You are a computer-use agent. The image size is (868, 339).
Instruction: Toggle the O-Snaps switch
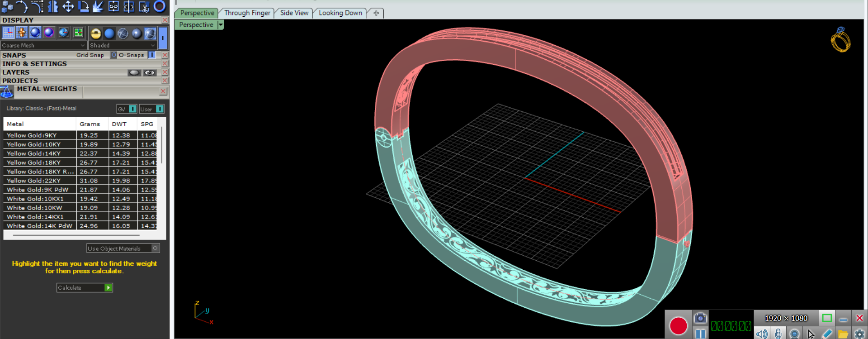[152, 55]
